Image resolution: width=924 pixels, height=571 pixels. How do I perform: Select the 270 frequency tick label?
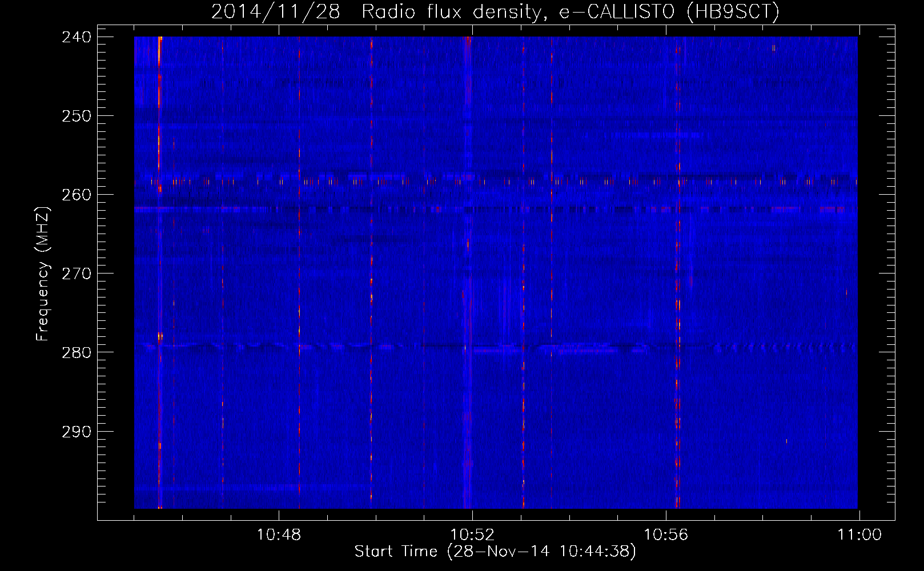coord(77,274)
